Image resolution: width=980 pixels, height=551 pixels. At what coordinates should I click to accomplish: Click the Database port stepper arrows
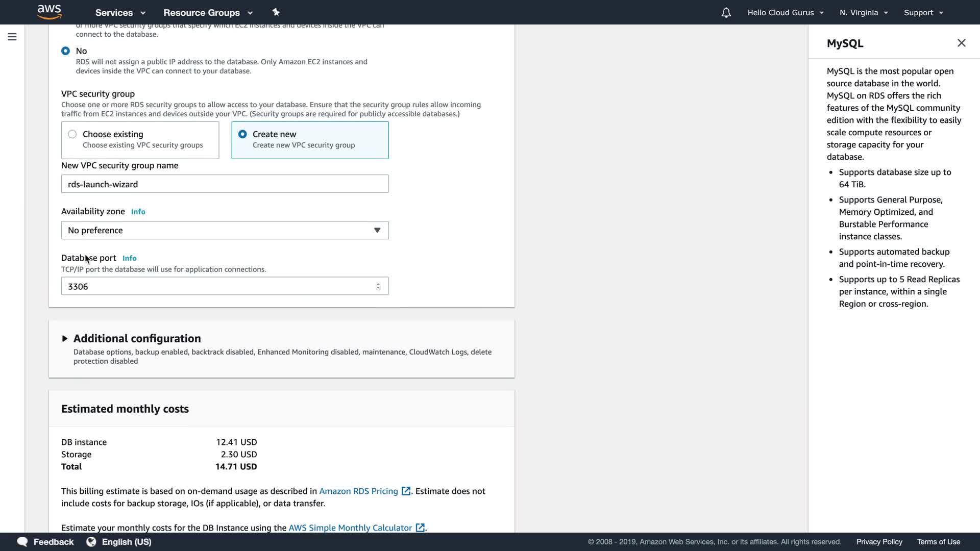tap(378, 286)
